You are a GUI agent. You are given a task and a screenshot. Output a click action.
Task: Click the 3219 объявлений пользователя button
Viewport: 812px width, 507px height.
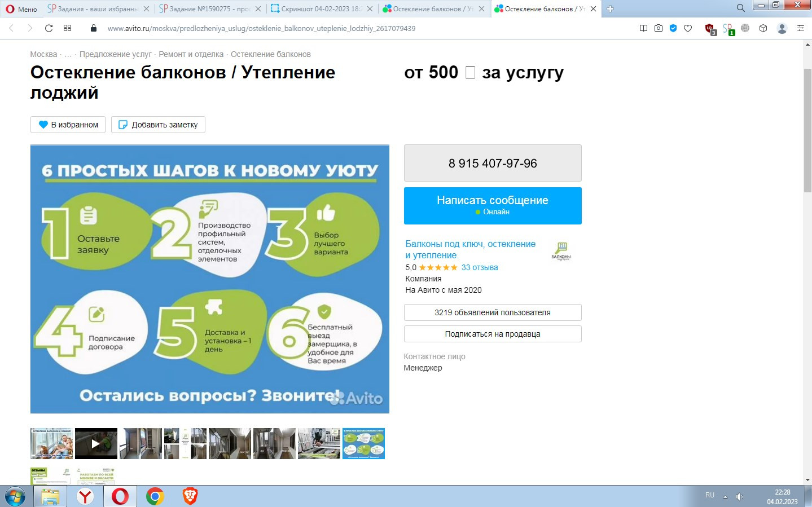(493, 312)
